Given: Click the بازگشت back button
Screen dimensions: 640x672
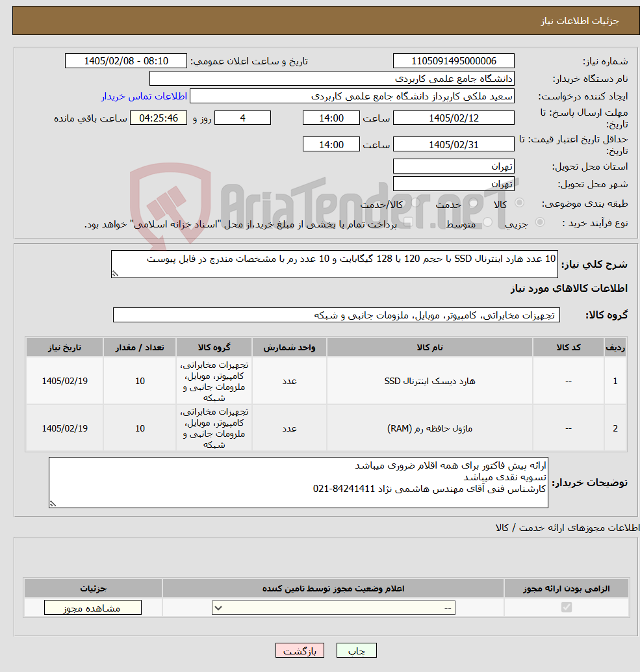Looking at the screenshot, I should pyautogui.click(x=300, y=651).
